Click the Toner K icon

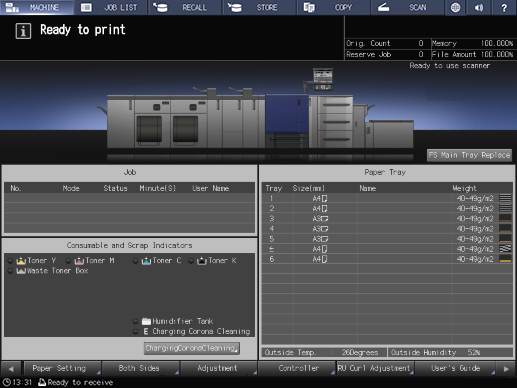tap(202, 261)
